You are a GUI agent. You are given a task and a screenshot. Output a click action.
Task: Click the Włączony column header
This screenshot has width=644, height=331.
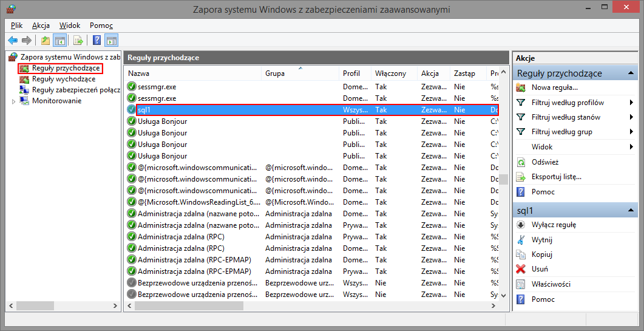(x=394, y=73)
